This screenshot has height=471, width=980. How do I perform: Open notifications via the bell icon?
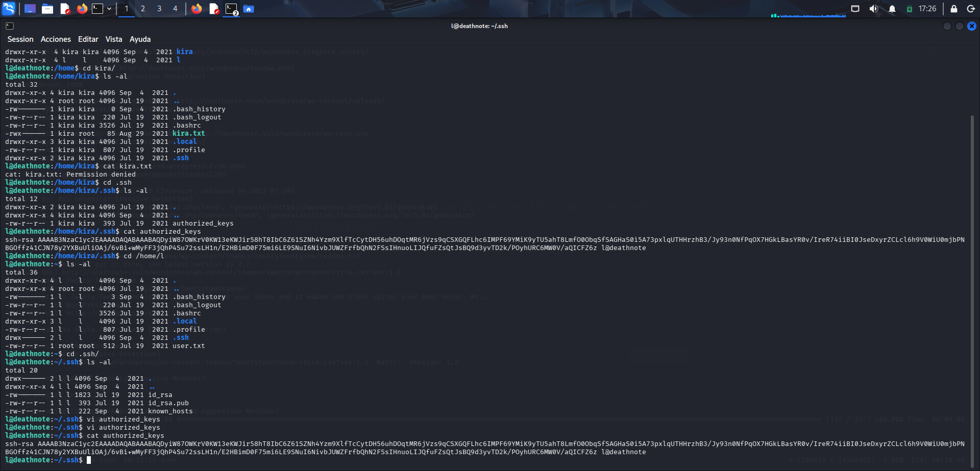892,9
